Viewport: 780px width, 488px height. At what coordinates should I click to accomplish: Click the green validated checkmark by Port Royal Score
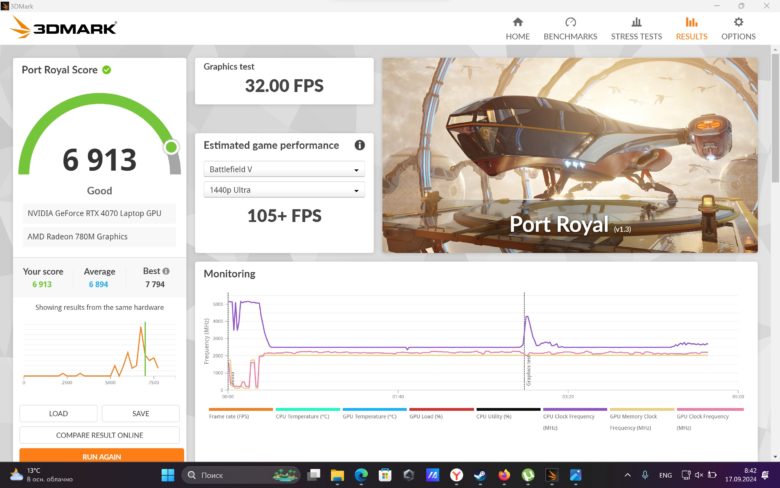click(106, 70)
